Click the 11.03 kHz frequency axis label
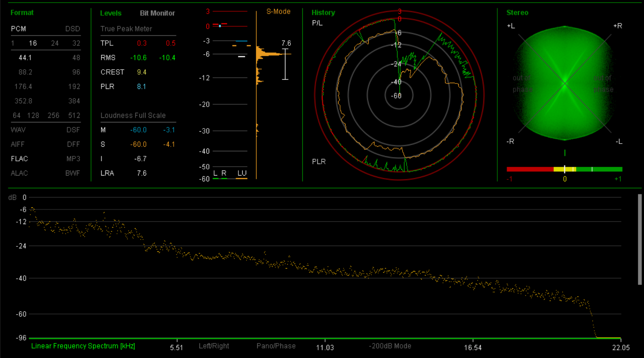 pyautogui.click(x=325, y=348)
